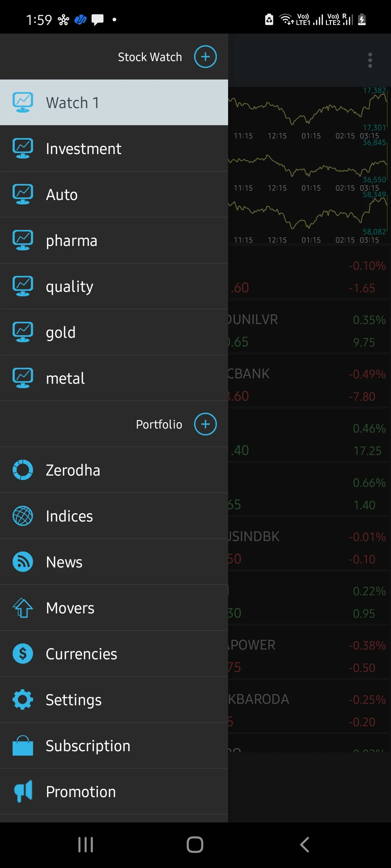Image resolution: width=391 pixels, height=868 pixels.
Task: Tap the Currencies dollar icon
Action: 23,654
